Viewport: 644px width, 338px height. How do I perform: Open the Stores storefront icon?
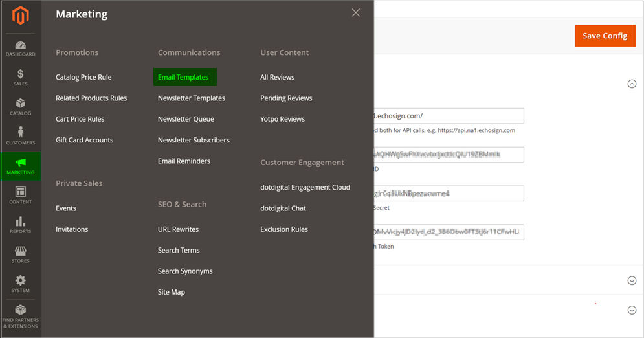click(21, 254)
